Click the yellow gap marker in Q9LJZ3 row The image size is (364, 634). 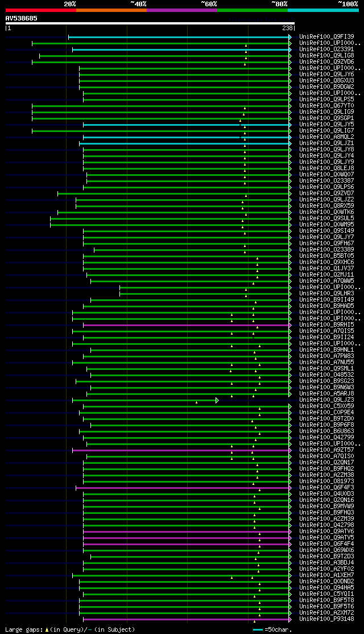[196, 402]
